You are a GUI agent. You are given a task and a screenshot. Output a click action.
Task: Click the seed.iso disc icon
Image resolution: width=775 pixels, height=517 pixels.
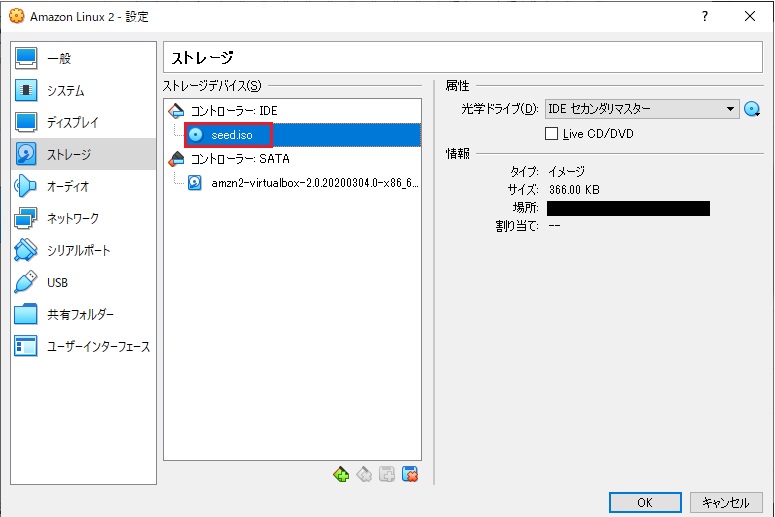(x=196, y=134)
